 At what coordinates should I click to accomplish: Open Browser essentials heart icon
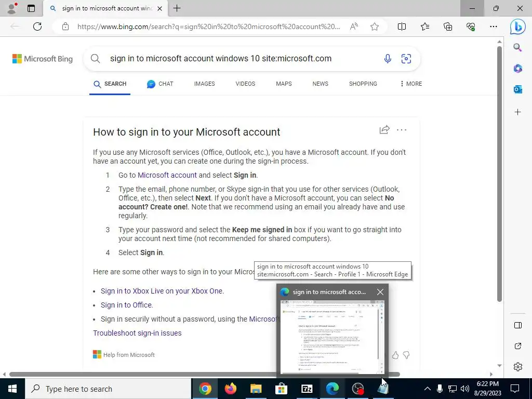pos(471,26)
